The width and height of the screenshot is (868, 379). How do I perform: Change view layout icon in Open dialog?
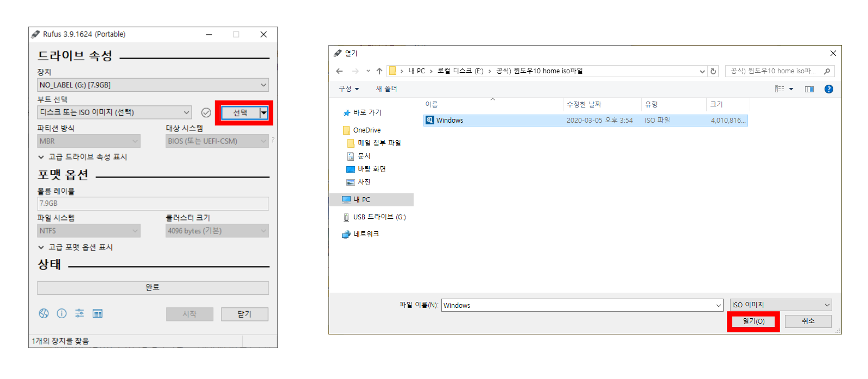click(780, 89)
